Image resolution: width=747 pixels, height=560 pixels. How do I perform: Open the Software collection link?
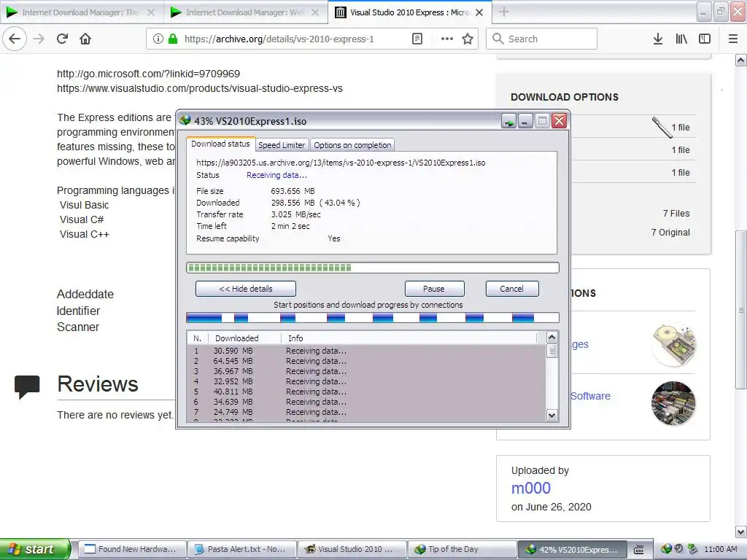pyautogui.click(x=590, y=396)
